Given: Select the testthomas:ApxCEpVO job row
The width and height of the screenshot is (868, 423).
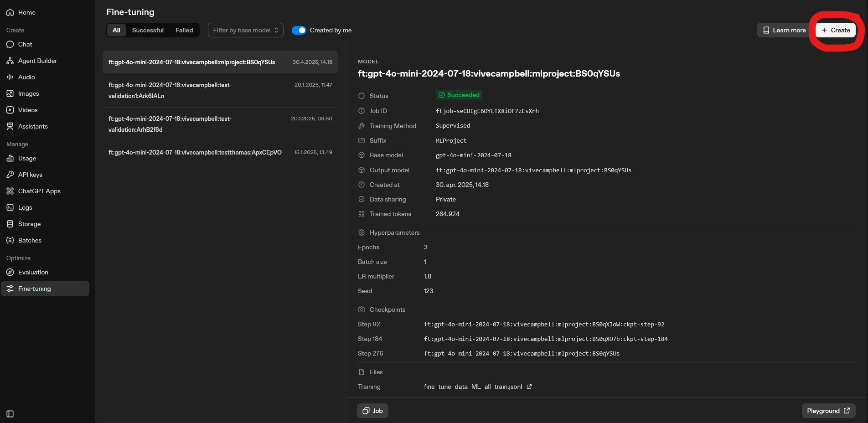Looking at the screenshot, I should pos(220,152).
